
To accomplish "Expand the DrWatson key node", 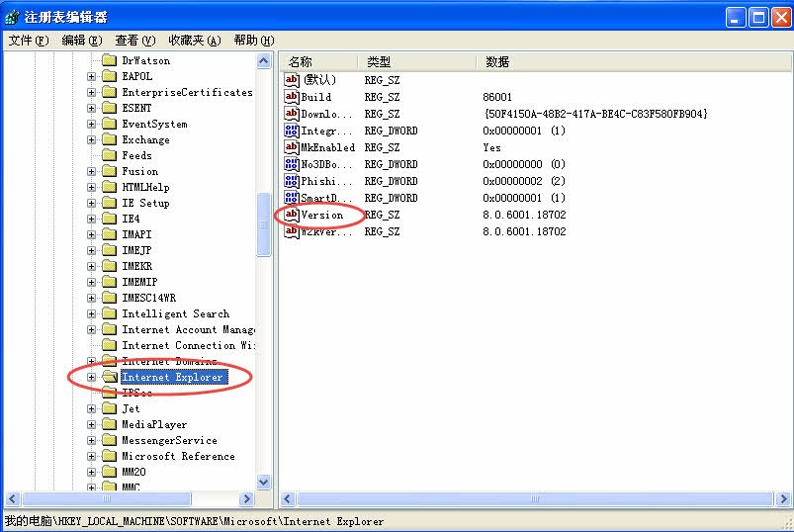I will click(92, 60).
